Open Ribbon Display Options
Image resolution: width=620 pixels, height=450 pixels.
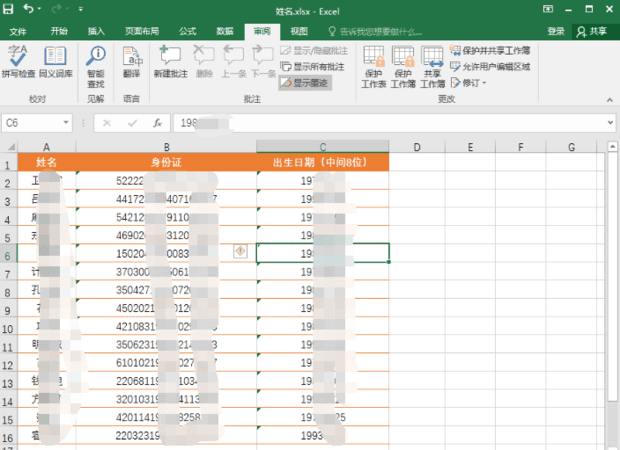548,9
